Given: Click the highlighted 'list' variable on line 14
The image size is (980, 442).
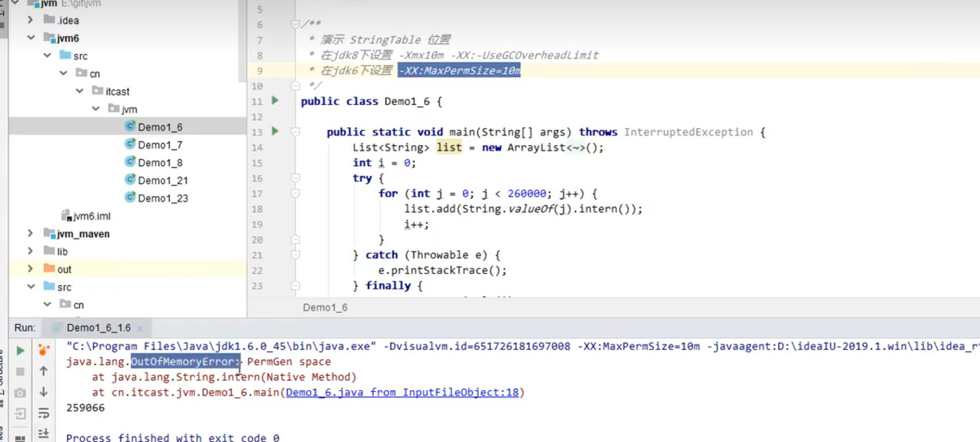Looking at the screenshot, I should pyautogui.click(x=449, y=148).
